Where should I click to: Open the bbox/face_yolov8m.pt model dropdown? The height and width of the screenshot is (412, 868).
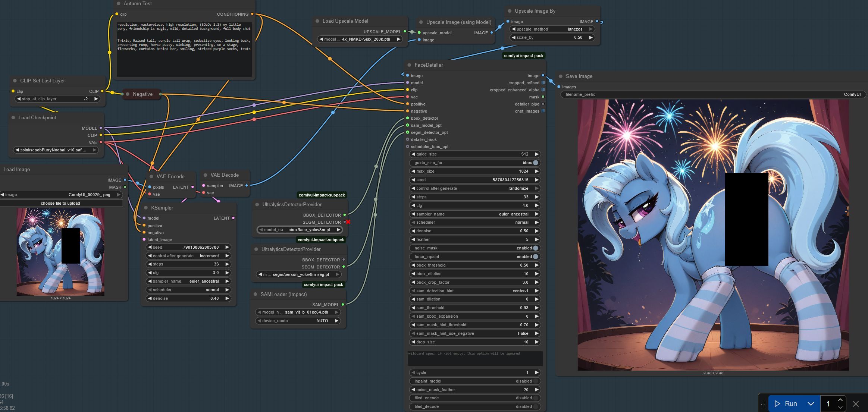pyautogui.click(x=300, y=230)
